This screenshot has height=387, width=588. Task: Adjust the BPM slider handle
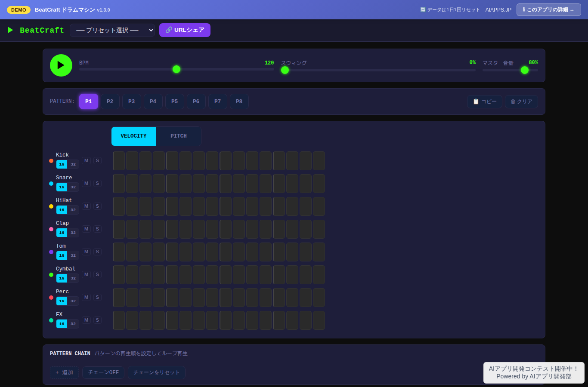176,69
